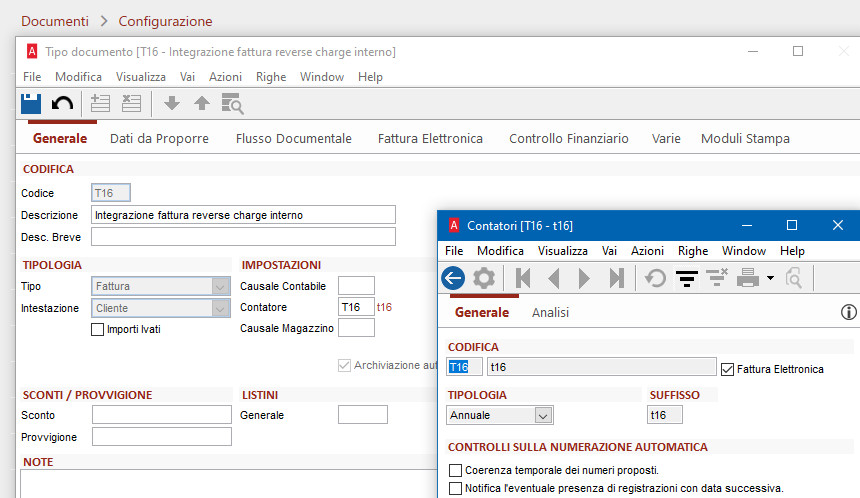The height and width of the screenshot is (498, 860).
Task: Jump to first record in Contatori
Action: [523, 278]
